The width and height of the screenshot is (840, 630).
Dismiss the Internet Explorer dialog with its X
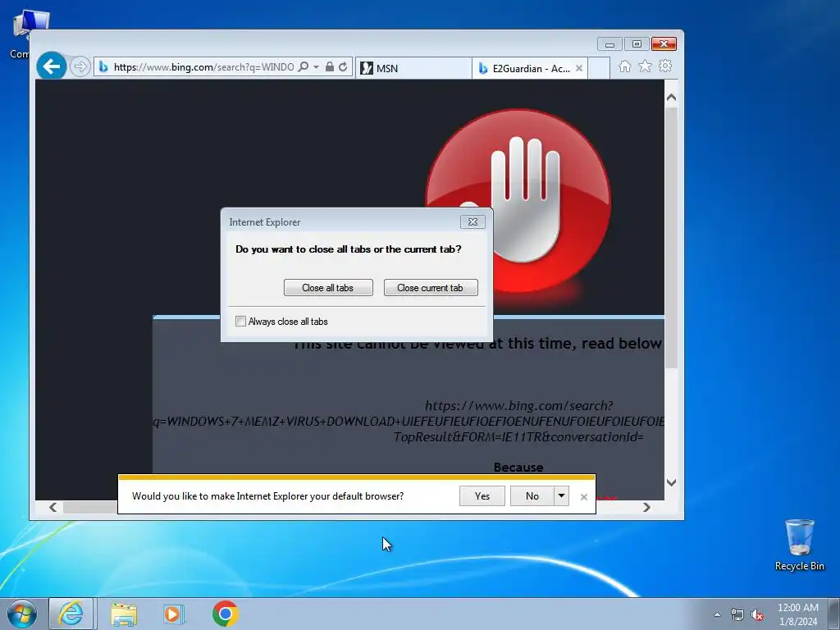click(x=472, y=221)
